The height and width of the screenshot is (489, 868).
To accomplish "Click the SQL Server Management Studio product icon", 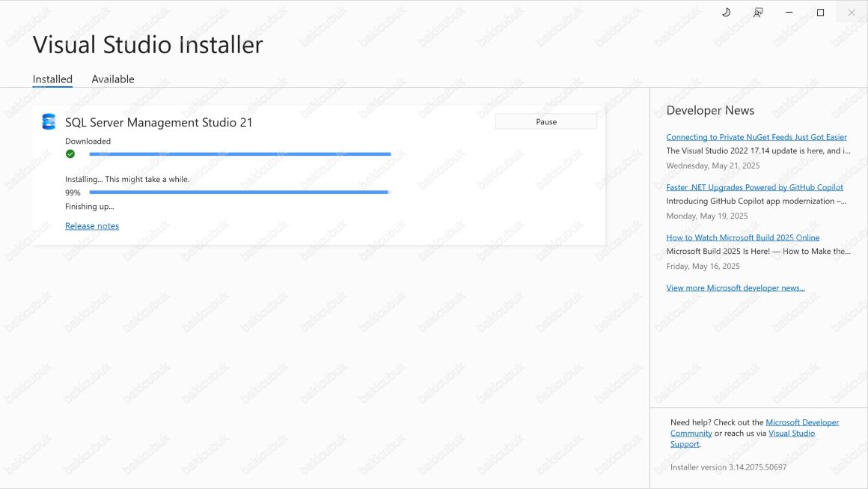I will (x=49, y=121).
